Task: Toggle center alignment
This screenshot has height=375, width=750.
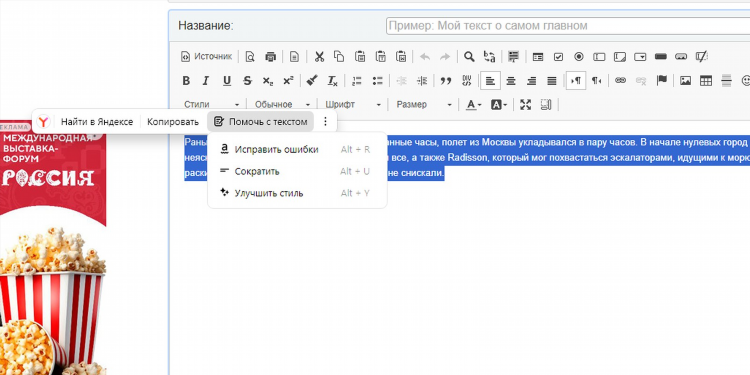Action: tap(511, 81)
